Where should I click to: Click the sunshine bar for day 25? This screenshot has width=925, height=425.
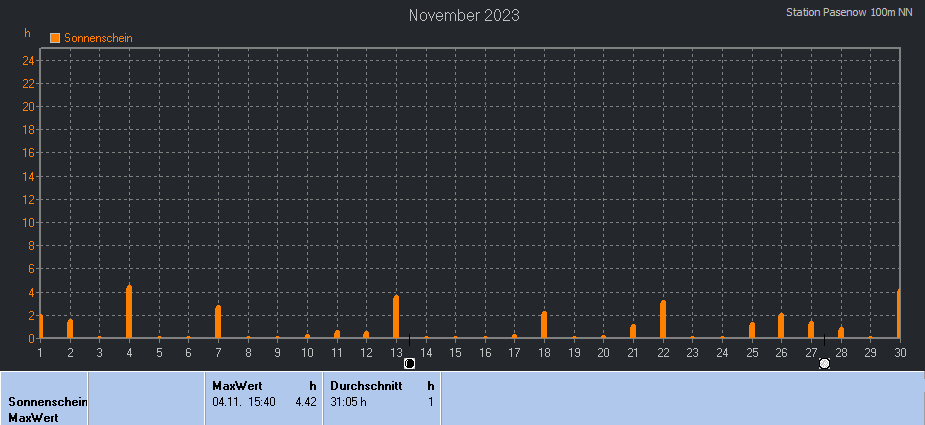(x=752, y=330)
